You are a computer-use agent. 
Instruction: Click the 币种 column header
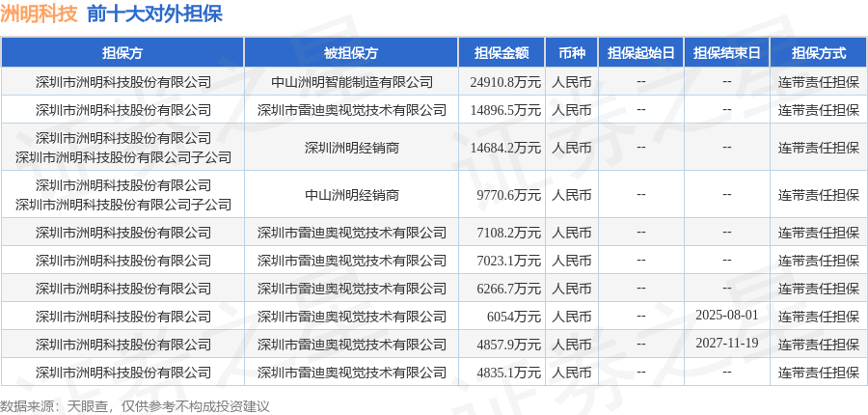click(571, 53)
